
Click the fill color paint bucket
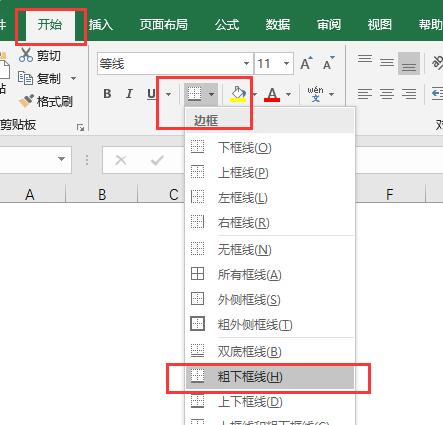[x=238, y=94]
